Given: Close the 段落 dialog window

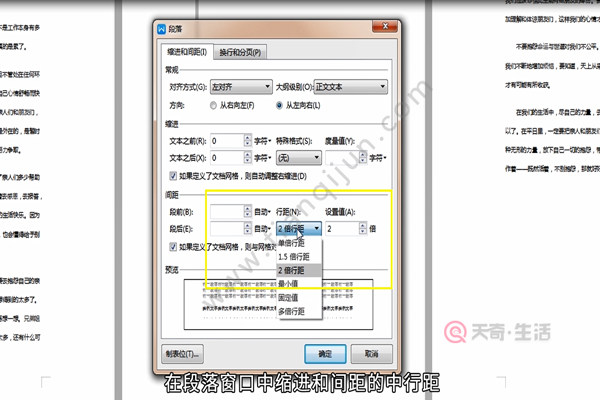Looking at the screenshot, I should tap(385, 27).
